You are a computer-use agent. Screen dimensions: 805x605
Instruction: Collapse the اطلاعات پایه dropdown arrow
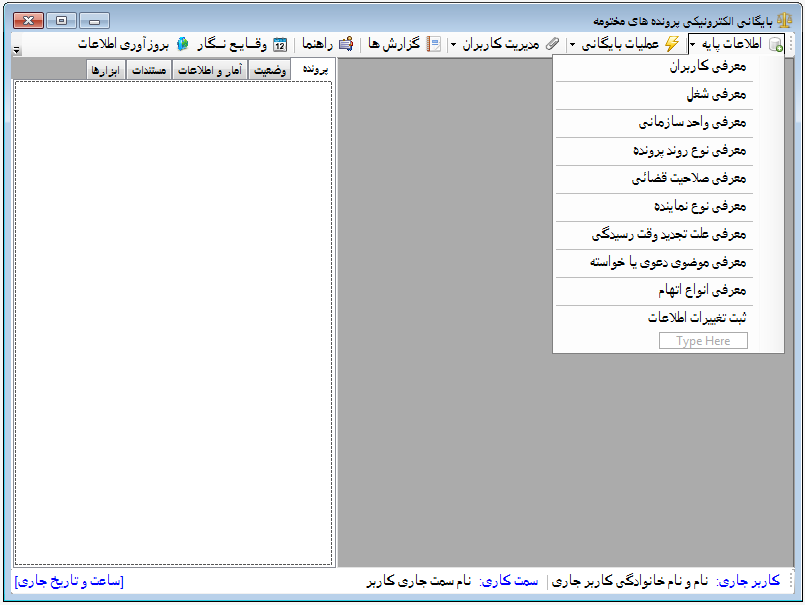pos(692,44)
